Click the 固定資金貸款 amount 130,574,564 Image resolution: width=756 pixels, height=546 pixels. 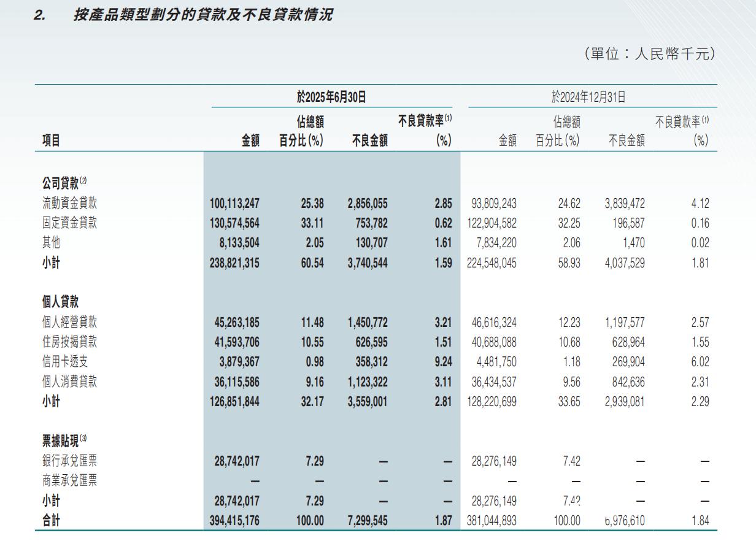coord(234,223)
